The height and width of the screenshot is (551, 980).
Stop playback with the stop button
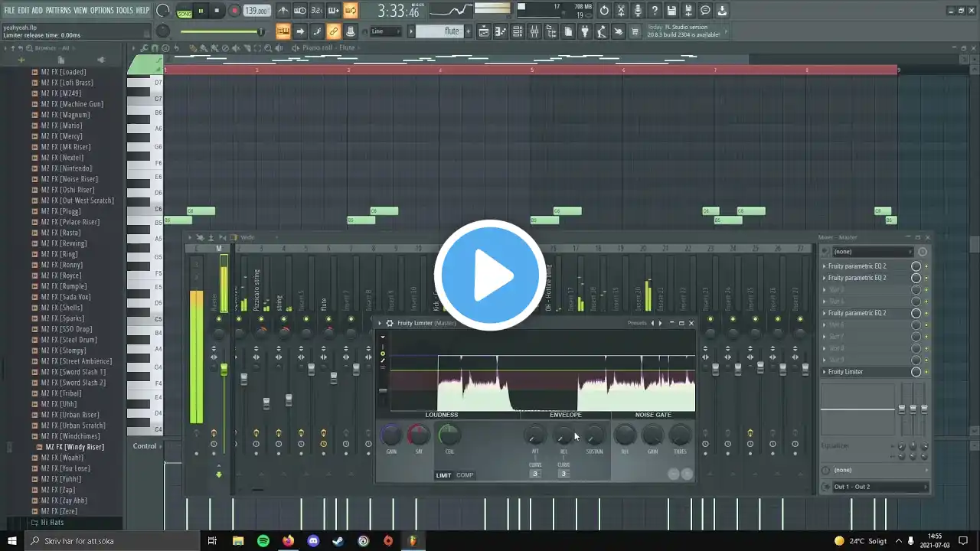[217, 11]
